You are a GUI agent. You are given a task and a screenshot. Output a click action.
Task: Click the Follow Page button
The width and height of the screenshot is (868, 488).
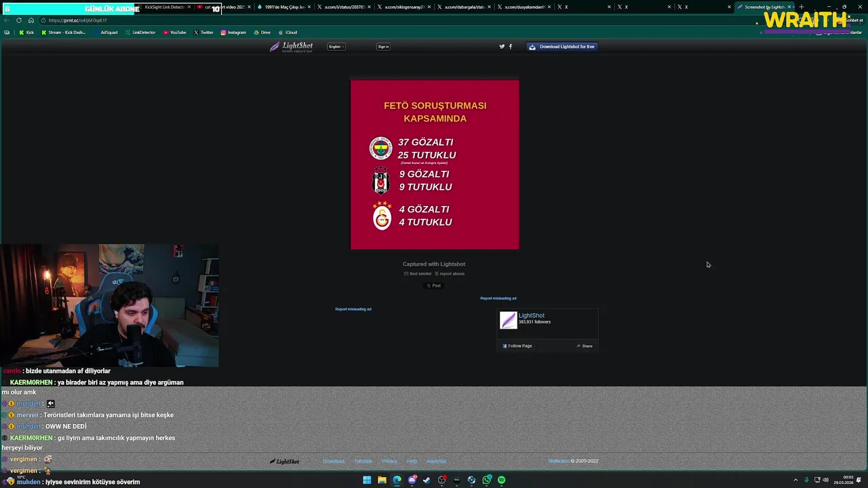(x=517, y=346)
